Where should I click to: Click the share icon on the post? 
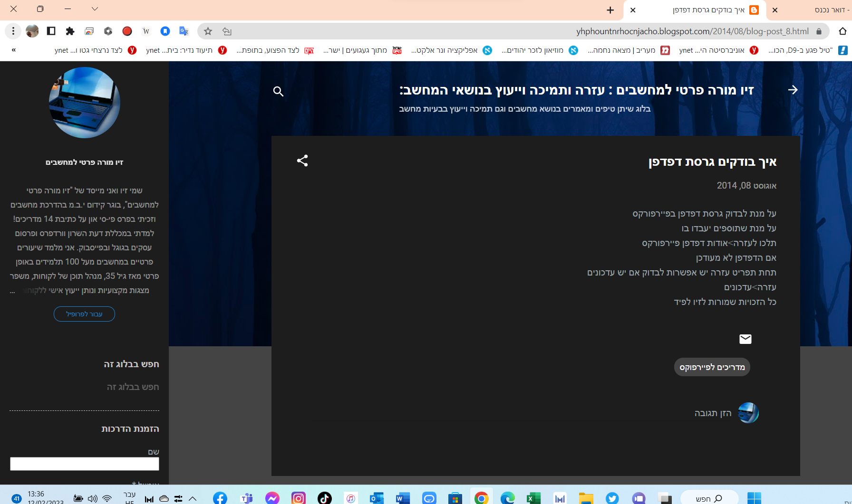302,161
